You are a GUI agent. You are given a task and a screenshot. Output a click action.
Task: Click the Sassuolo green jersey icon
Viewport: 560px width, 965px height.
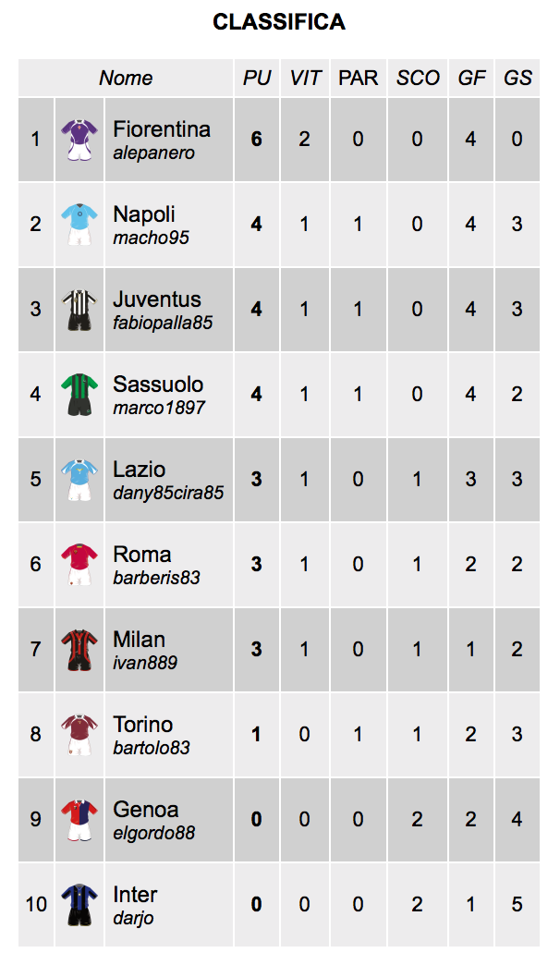click(x=79, y=395)
